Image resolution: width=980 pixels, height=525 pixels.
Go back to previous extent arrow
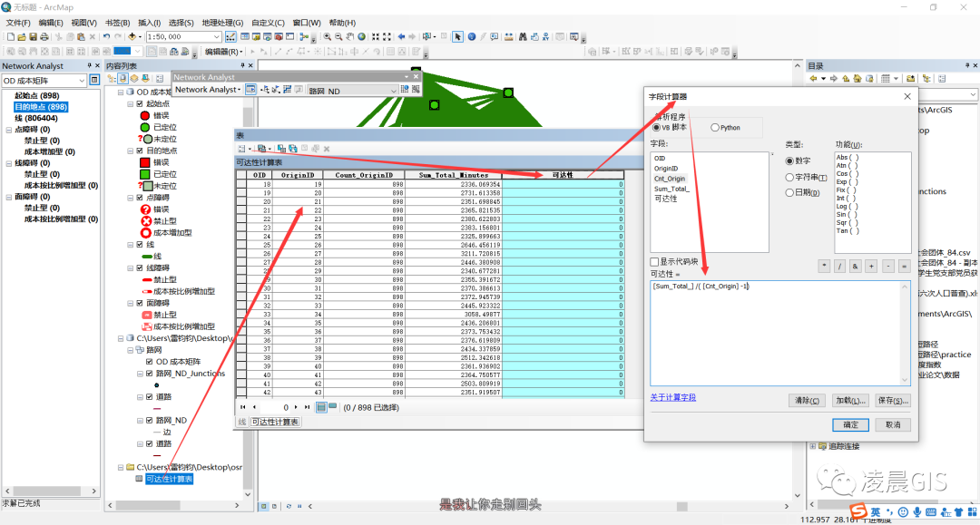401,37
